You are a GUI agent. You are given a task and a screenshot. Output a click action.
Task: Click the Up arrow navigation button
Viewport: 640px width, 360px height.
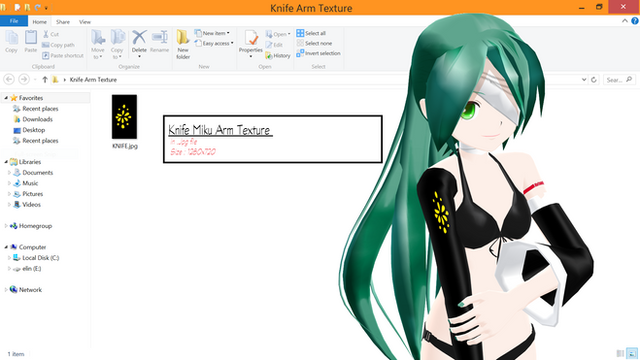[x=45, y=80]
